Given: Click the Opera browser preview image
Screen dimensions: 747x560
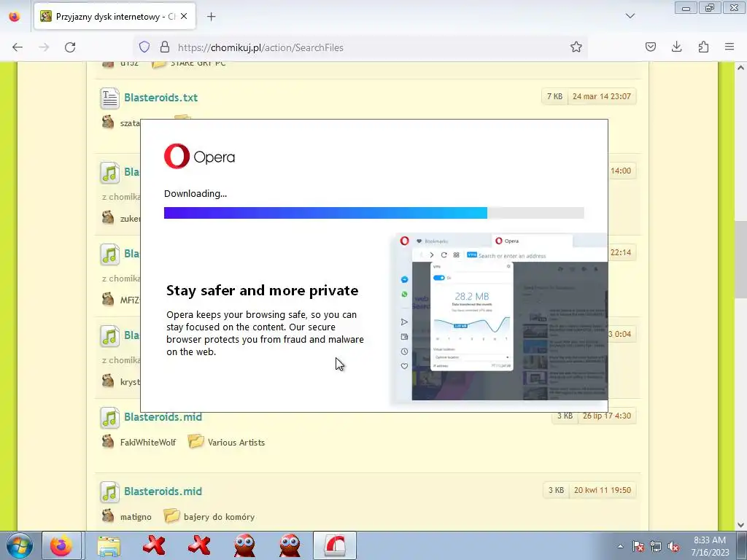Looking at the screenshot, I should pos(499,317).
